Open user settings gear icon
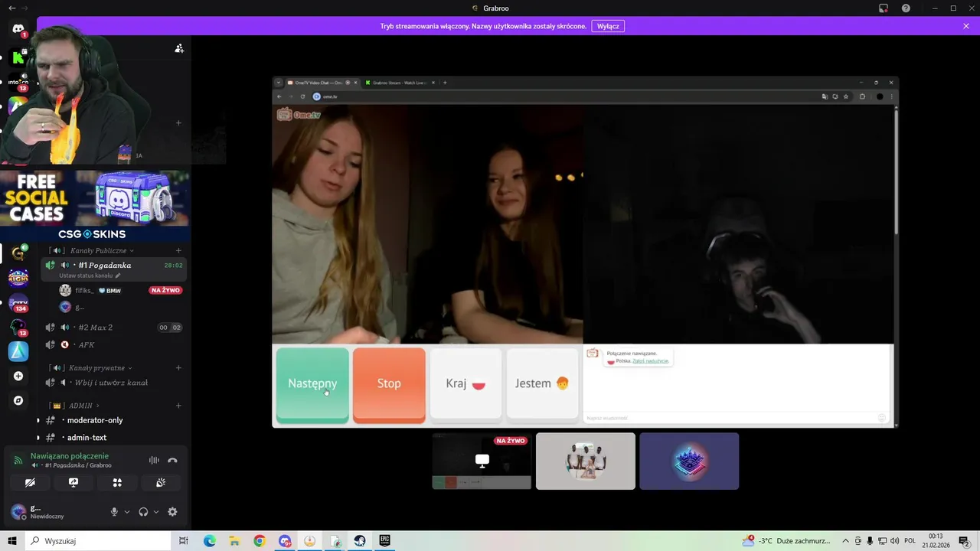This screenshot has height=551, width=980. tap(172, 512)
